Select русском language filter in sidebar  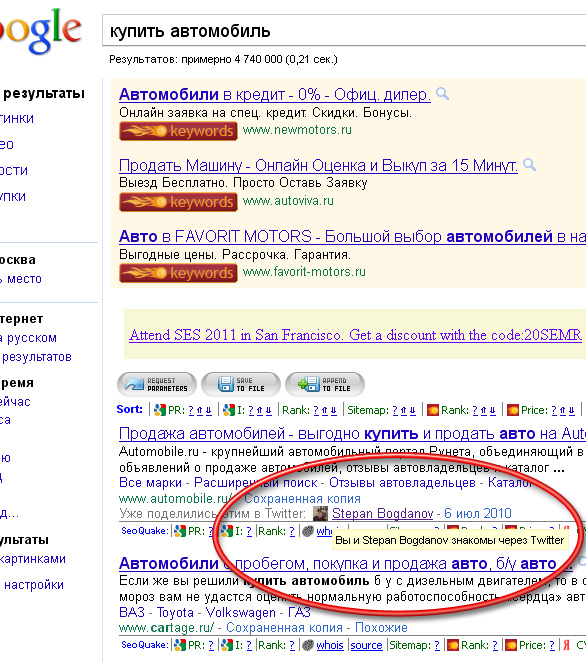pyautogui.click(x=32, y=338)
